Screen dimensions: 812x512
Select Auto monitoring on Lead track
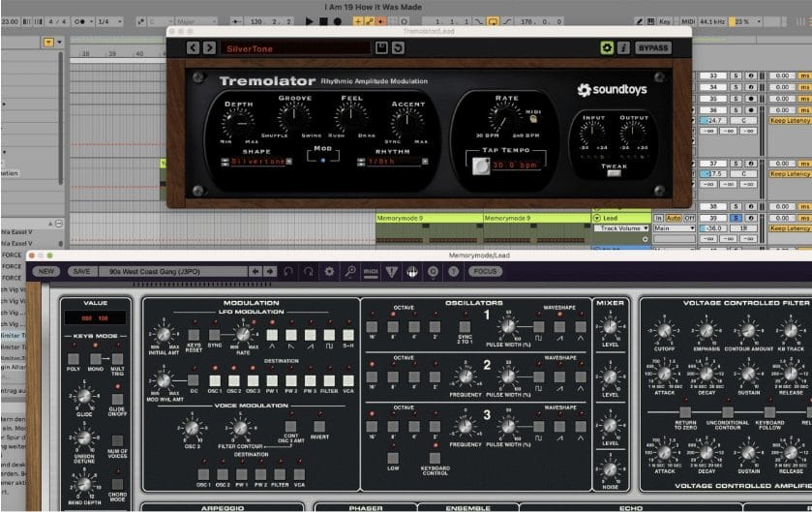pyautogui.click(x=674, y=218)
